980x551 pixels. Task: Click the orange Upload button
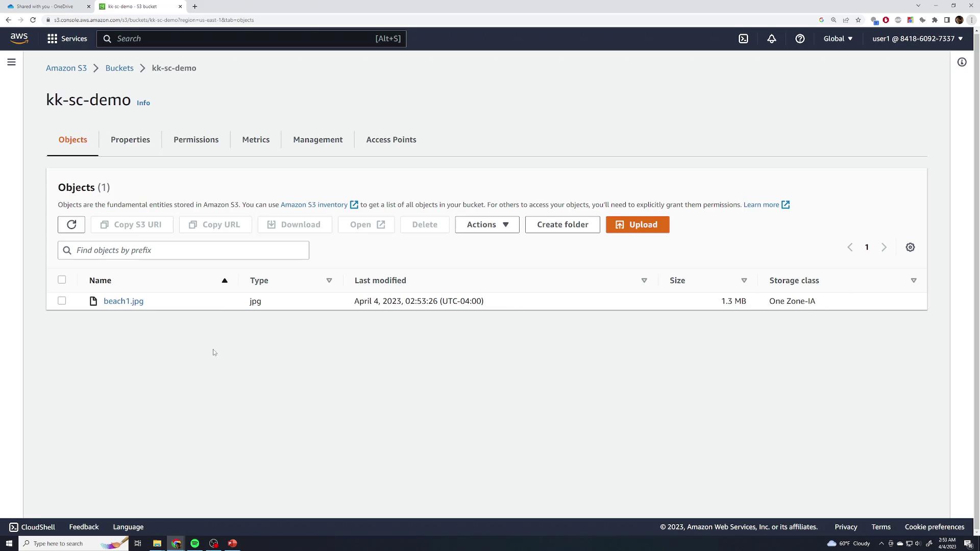pos(637,224)
